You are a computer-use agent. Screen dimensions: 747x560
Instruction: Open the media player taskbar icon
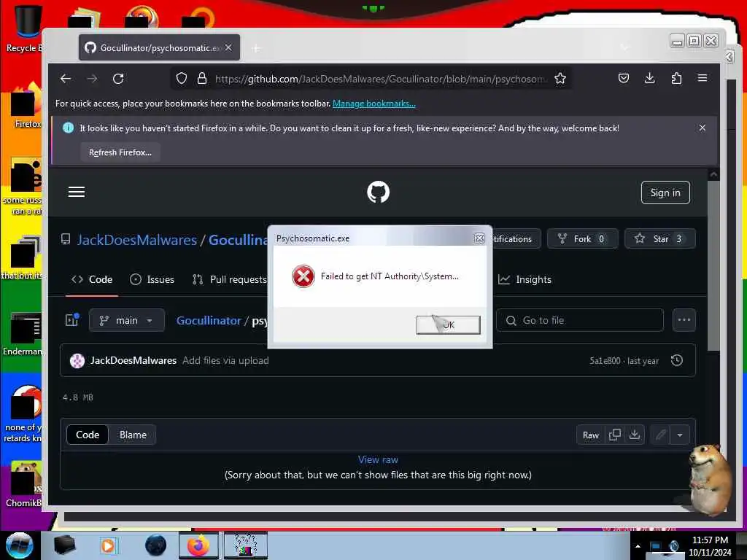coord(108,545)
